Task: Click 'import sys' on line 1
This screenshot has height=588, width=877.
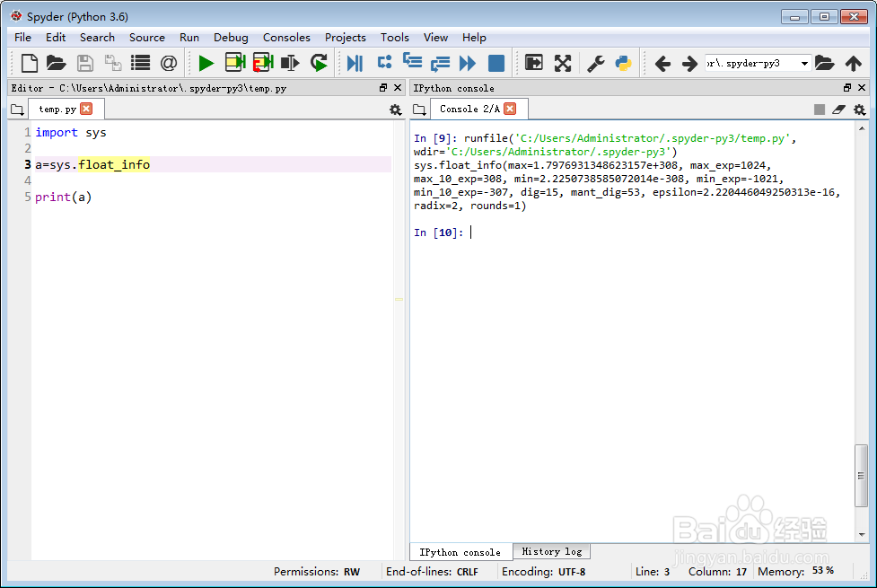Action: 71,133
